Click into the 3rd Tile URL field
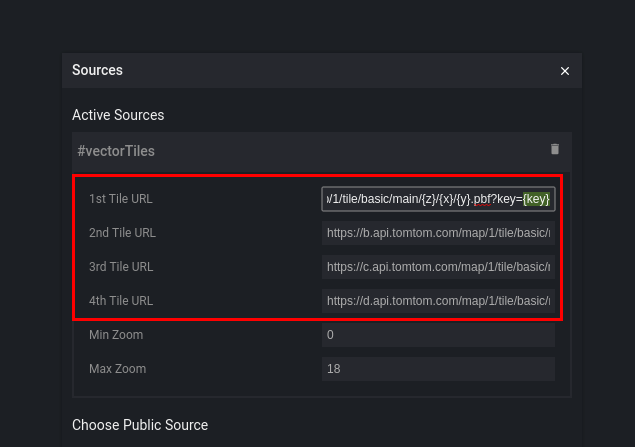The height and width of the screenshot is (447, 635). tap(438, 267)
